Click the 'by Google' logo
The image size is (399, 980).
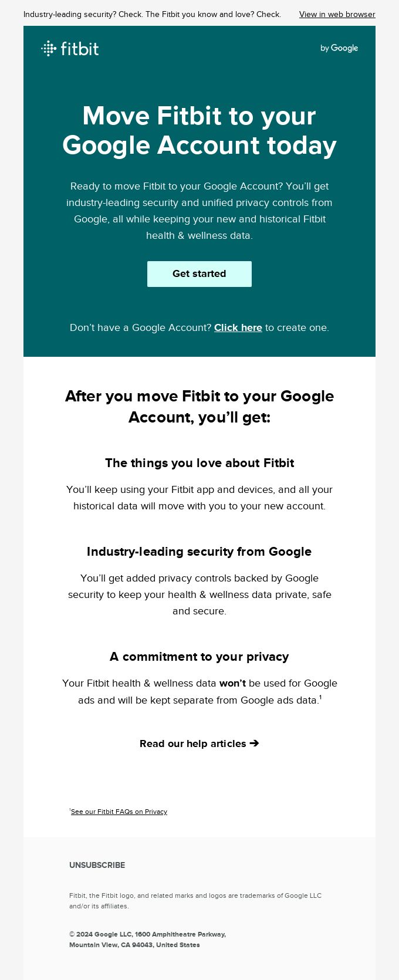pos(339,48)
